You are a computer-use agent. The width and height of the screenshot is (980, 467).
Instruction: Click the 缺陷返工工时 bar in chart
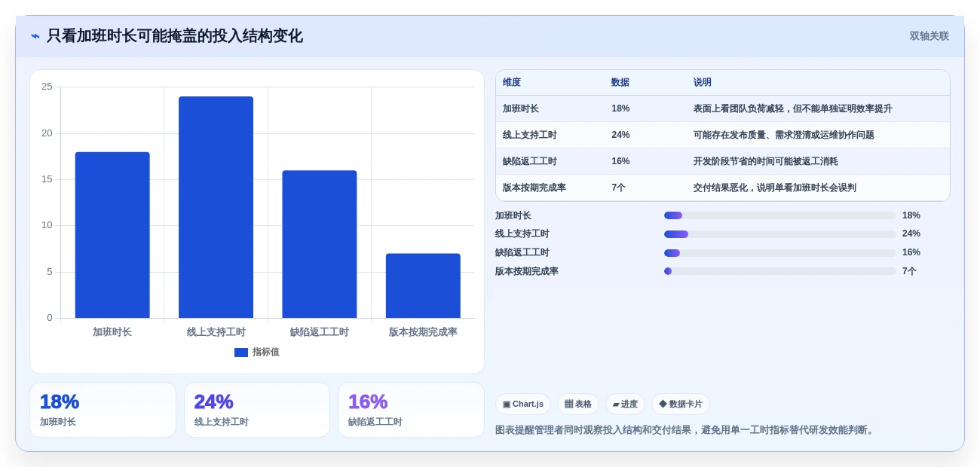point(320,244)
